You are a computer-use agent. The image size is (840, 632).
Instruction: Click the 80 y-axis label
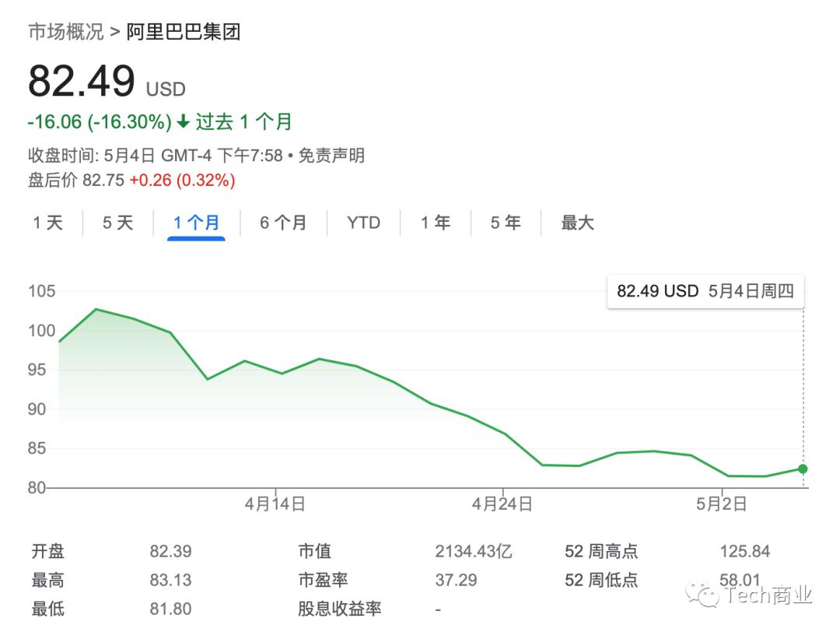[x=37, y=488]
